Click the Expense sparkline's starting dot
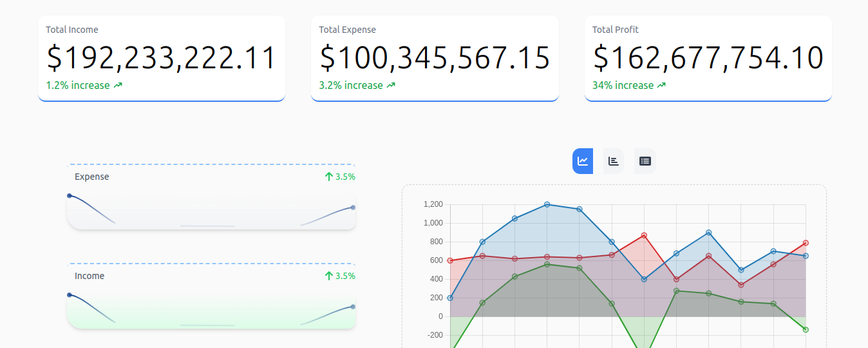 (x=70, y=195)
